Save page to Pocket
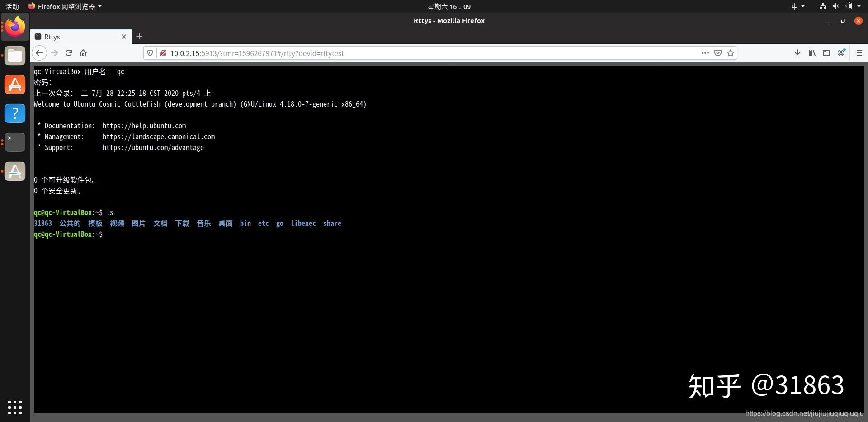 [x=718, y=53]
